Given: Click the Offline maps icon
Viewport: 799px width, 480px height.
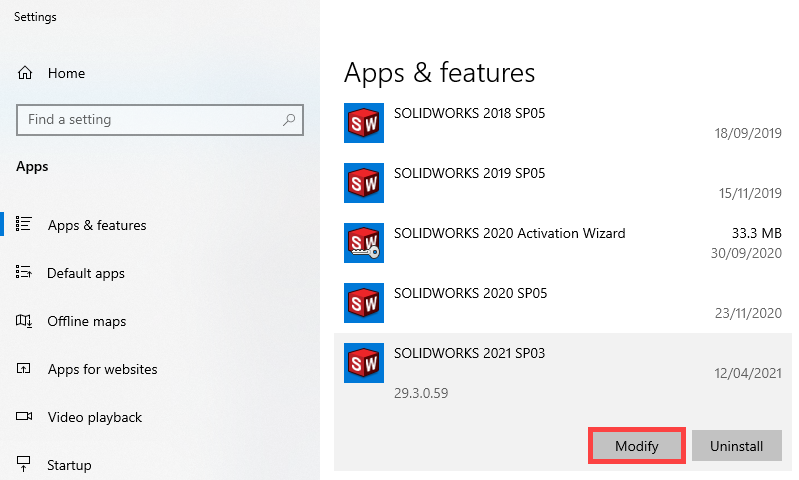Looking at the screenshot, I should [x=24, y=321].
